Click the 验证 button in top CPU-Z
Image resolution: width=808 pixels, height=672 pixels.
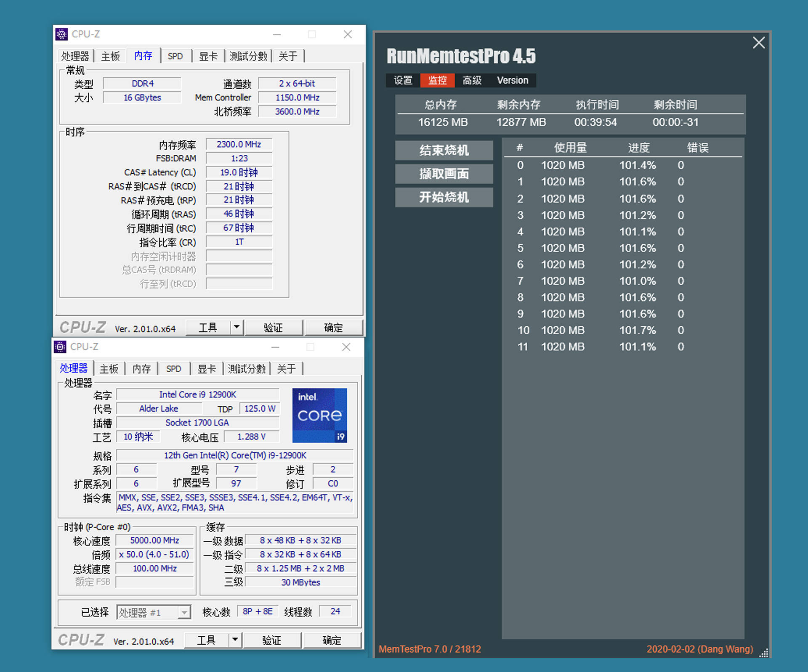click(274, 328)
